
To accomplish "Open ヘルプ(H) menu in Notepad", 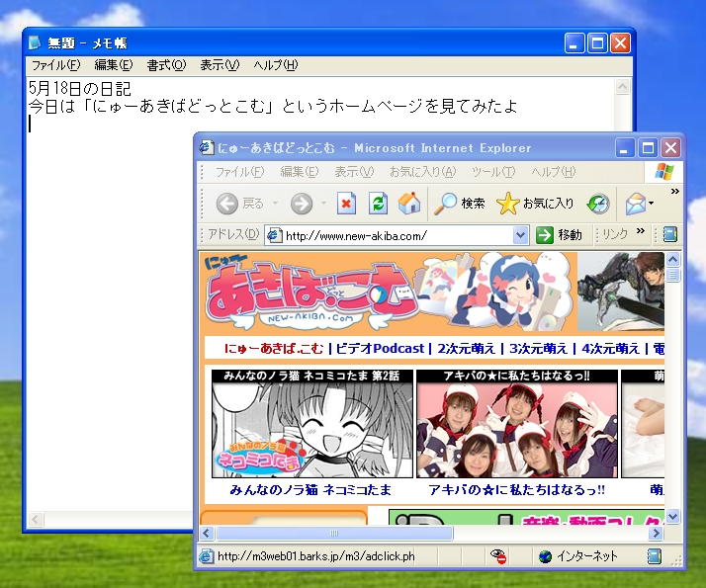I will 276,65.
